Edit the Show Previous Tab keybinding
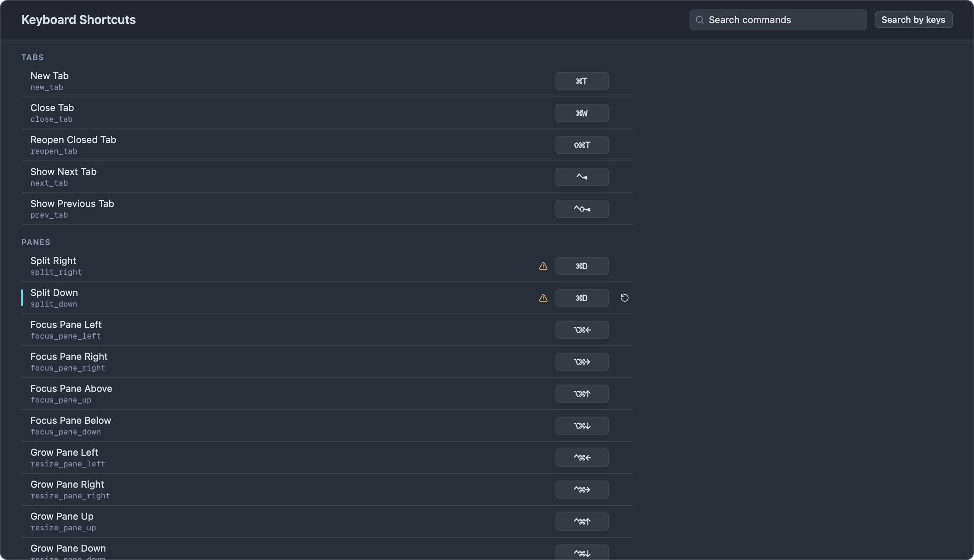 click(582, 208)
